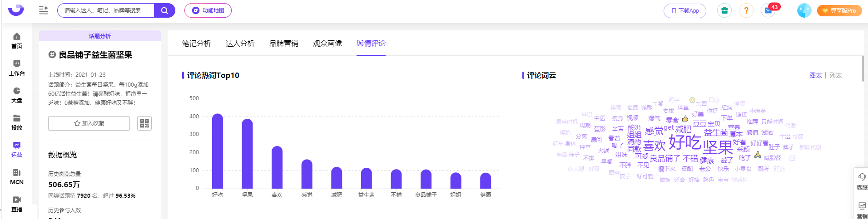Click topic title 良品铺子益生菌坚果
868x219 pixels.
click(95, 55)
